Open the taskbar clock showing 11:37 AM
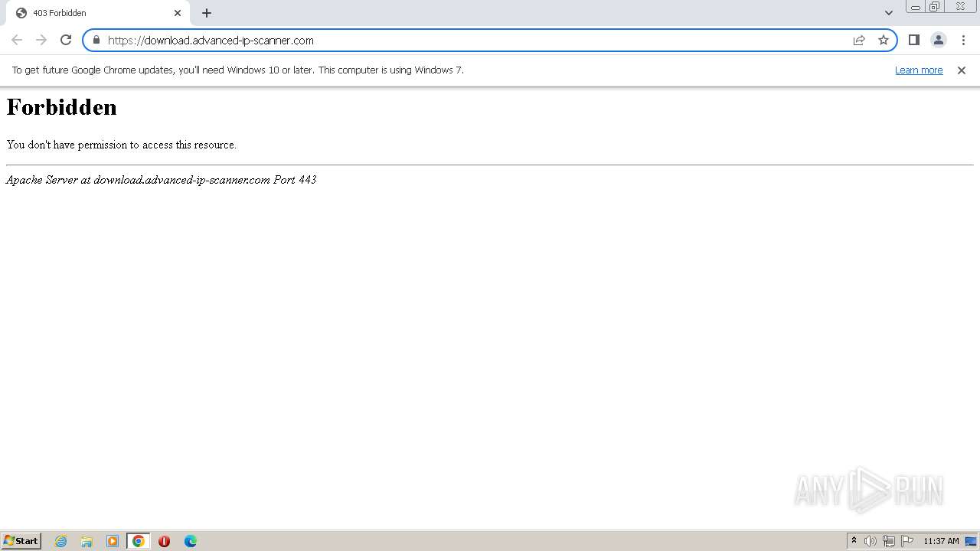 pos(941,541)
